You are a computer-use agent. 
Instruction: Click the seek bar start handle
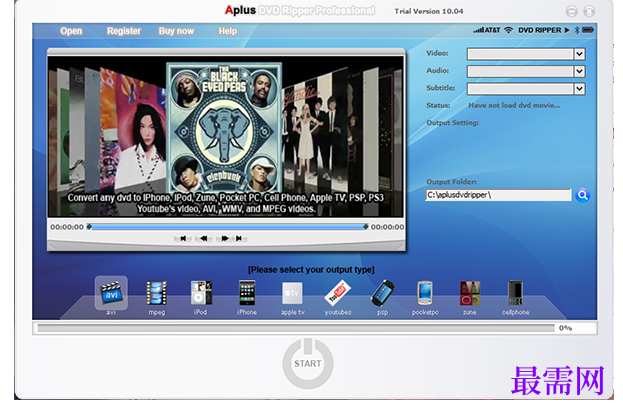[89, 227]
